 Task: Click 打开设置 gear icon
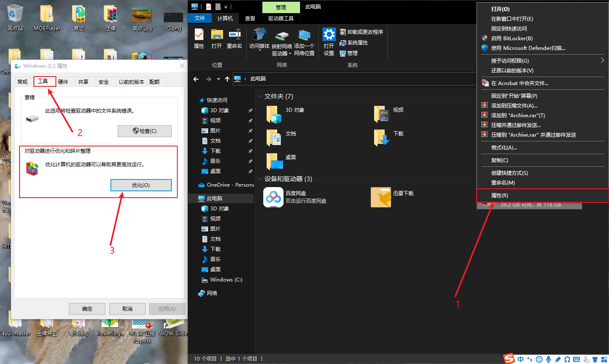coord(329,41)
